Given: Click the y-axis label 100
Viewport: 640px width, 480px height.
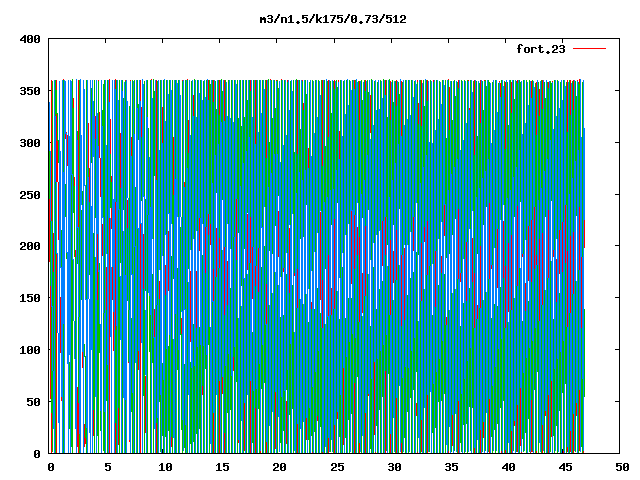Looking at the screenshot, I should coord(30,350).
